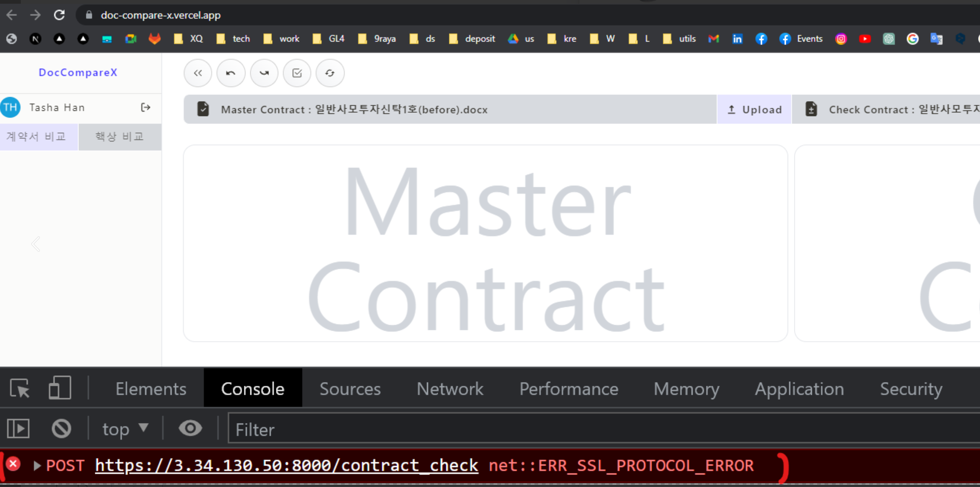This screenshot has height=487, width=980.
Task: Open the Google Meet bookmark icon
Action: point(131,39)
